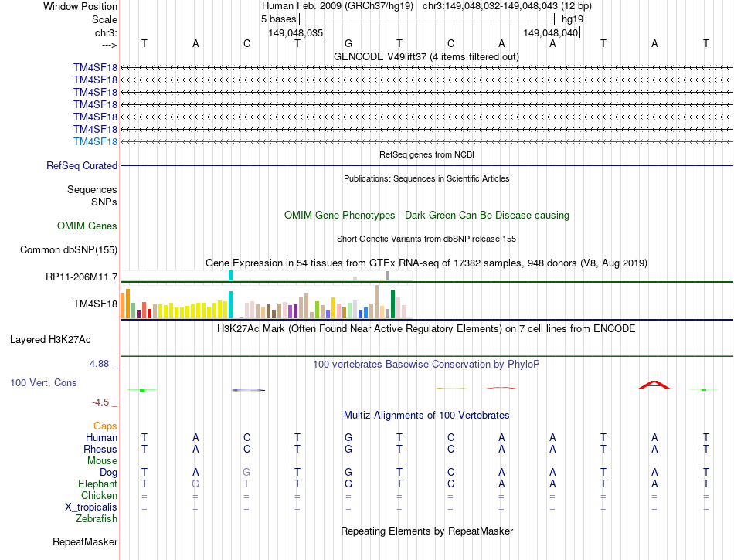Screen dimensions: 734x560
Task: Click the faded G mismatch in Dog row
Action: click(x=246, y=472)
